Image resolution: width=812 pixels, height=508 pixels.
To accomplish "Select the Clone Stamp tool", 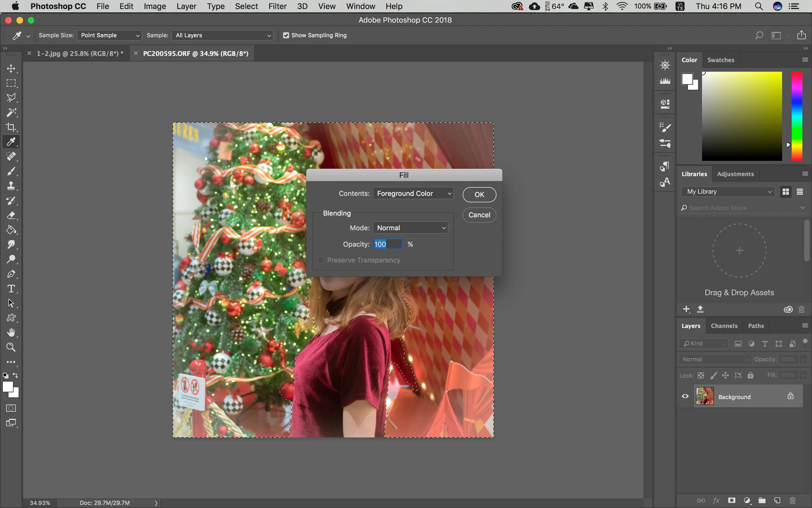I will click(x=11, y=186).
